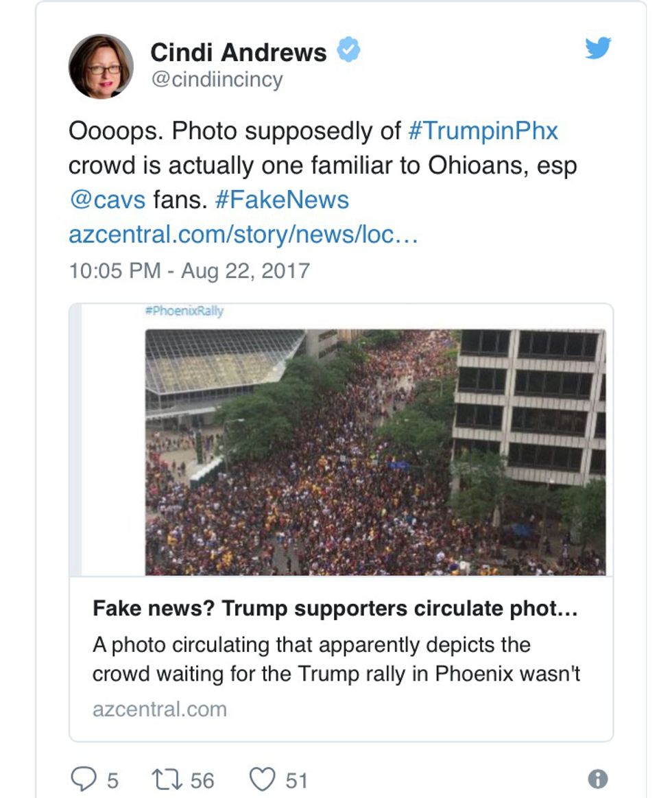Screen dimensions: 672x798
Task: Open the #FakeNews hashtag
Action: click(x=281, y=200)
